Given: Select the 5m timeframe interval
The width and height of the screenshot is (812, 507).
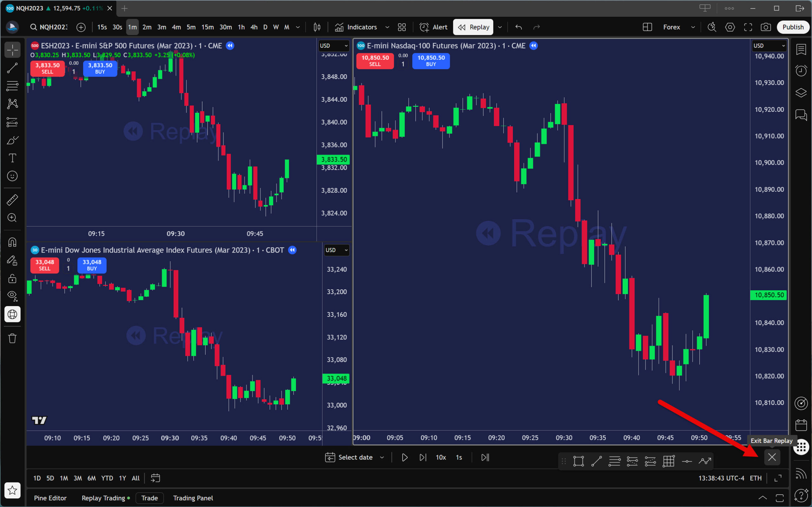Looking at the screenshot, I should click(191, 27).
